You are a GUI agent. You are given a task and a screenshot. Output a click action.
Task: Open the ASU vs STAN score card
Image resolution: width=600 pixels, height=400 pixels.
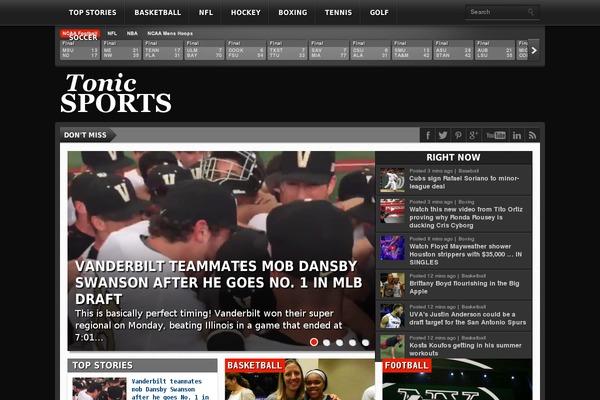tap(453, 50)
